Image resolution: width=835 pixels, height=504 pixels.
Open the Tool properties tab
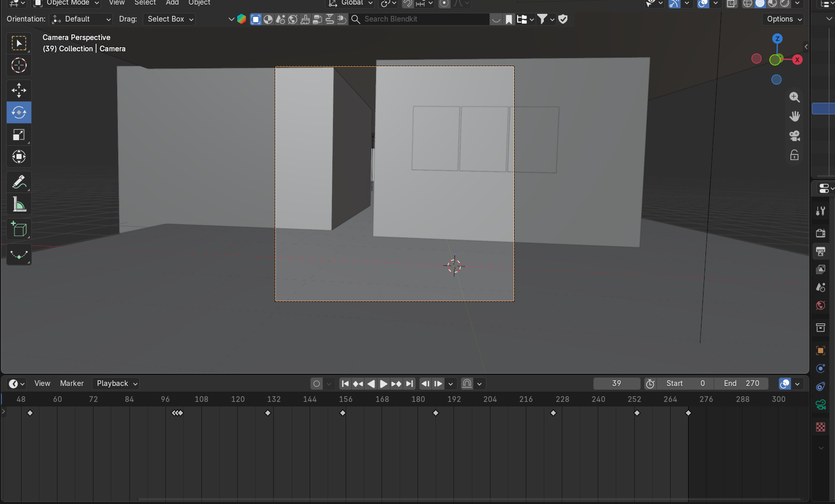[821, 211]
